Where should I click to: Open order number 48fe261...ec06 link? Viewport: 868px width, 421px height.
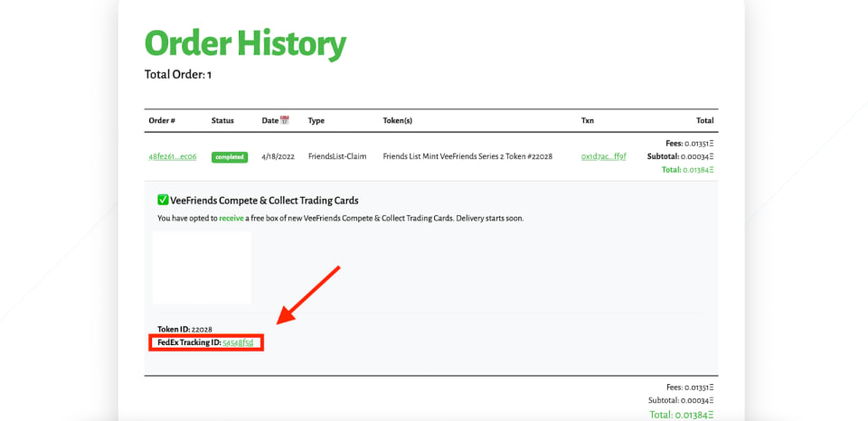(x=172, y=156)
